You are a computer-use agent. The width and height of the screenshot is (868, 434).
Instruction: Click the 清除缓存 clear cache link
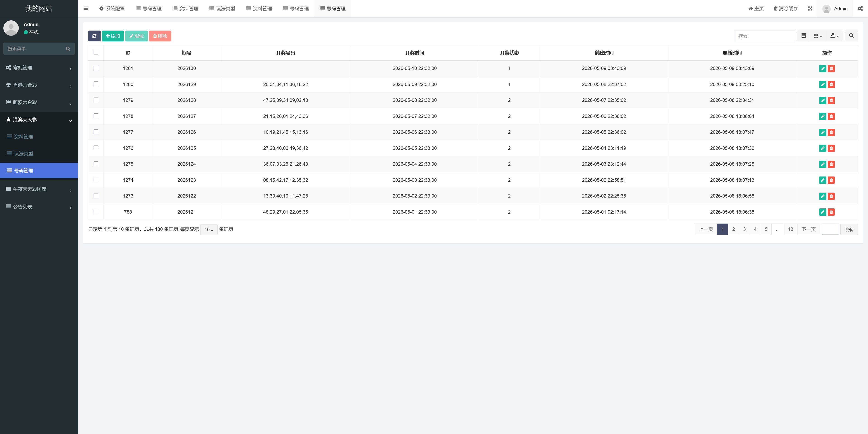(786, 8)
